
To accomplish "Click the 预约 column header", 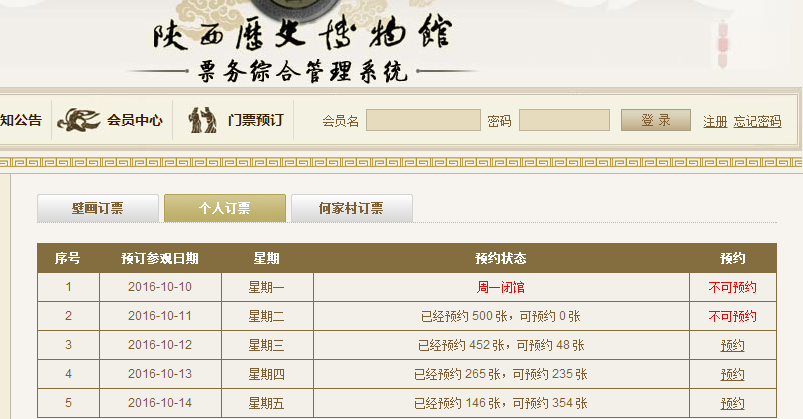I will tap(732, 258).
